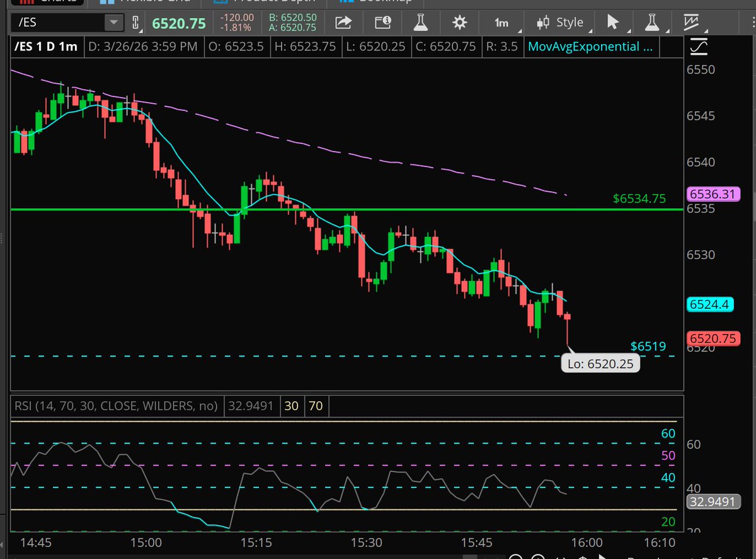Click the 6530 price axis label

[x=701, y=255]
